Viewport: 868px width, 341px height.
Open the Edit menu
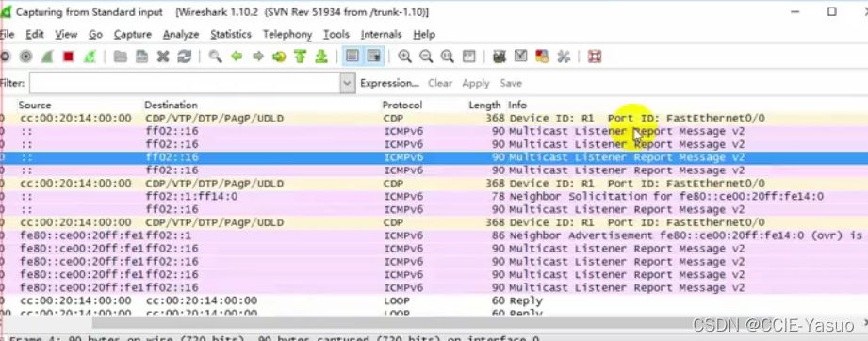(34, 34)
